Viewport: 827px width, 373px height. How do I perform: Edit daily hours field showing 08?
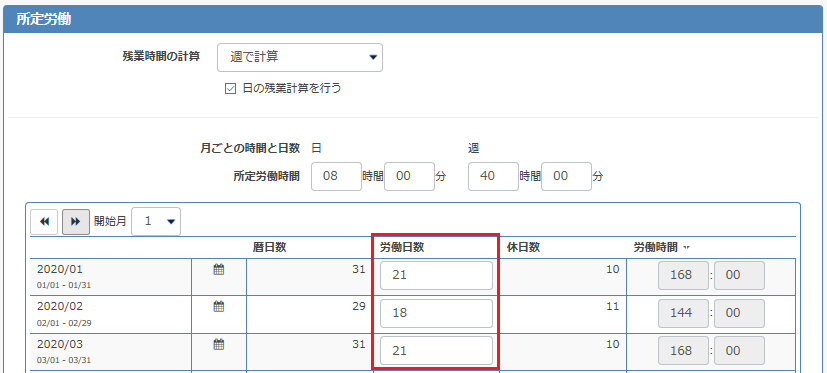pyautogui.click(x=336, y=176)
